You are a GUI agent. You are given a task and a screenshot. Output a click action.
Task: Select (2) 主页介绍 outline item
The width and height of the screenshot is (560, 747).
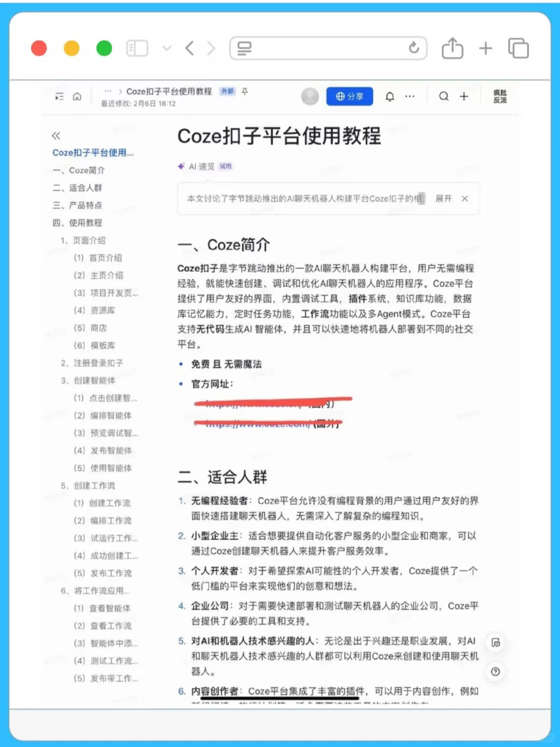click(x=99, y=275)
